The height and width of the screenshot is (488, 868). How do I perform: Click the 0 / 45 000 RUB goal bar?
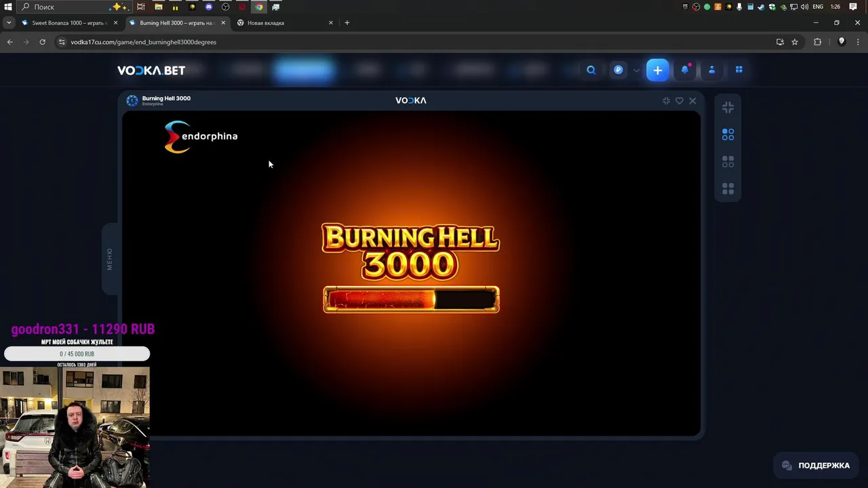tap(77, 354)
